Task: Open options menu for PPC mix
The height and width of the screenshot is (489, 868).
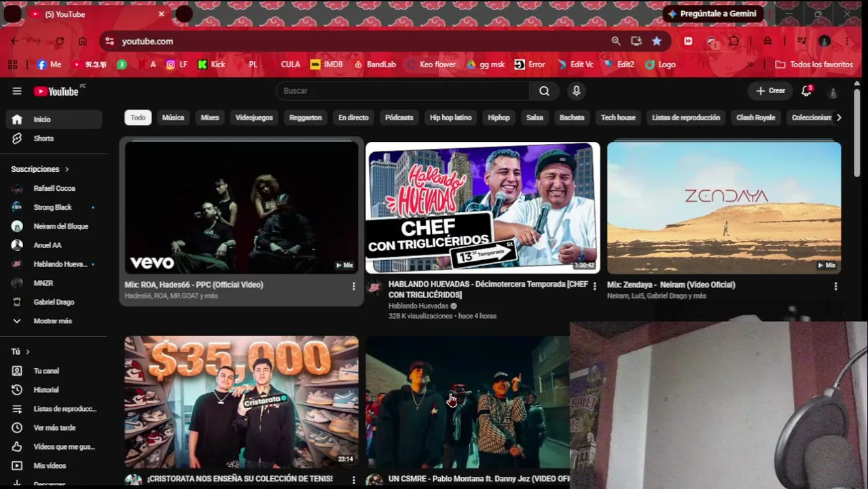Action: 353,287
